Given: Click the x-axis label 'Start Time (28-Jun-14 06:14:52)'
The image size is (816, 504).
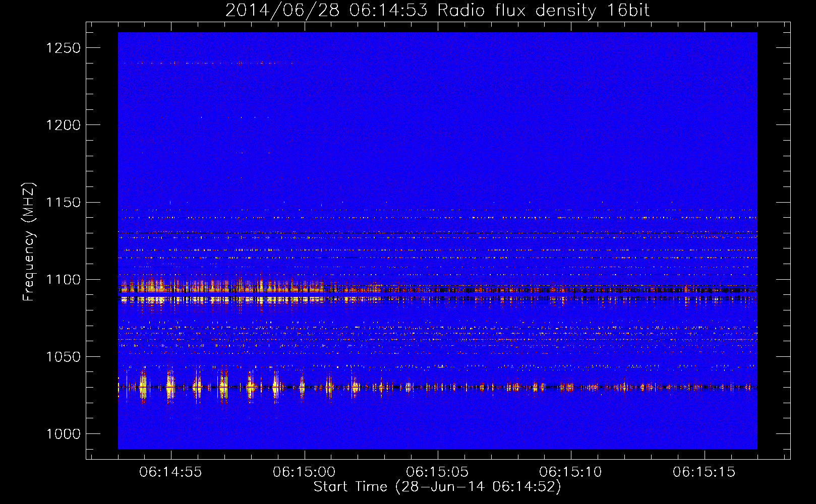Looking at the screenshot, I should [437, 487].
